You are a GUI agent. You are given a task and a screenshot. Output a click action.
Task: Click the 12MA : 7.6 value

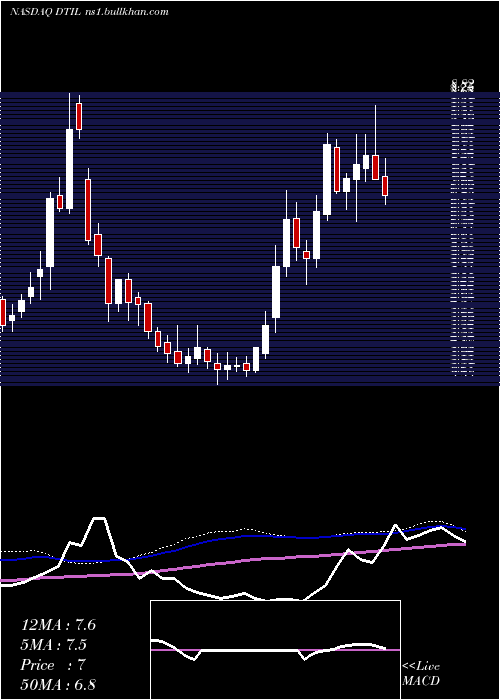pos(58,625)
